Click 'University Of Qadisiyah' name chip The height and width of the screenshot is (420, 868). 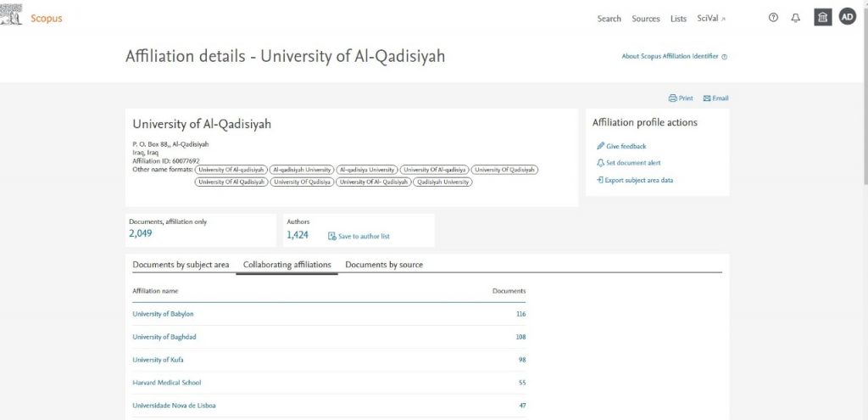pos(505,170)
